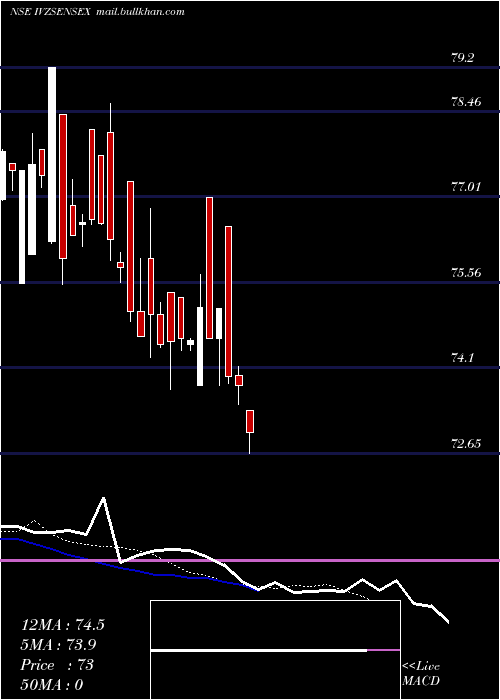Click the '12MA : 74.5' readout

click(62, 625)
